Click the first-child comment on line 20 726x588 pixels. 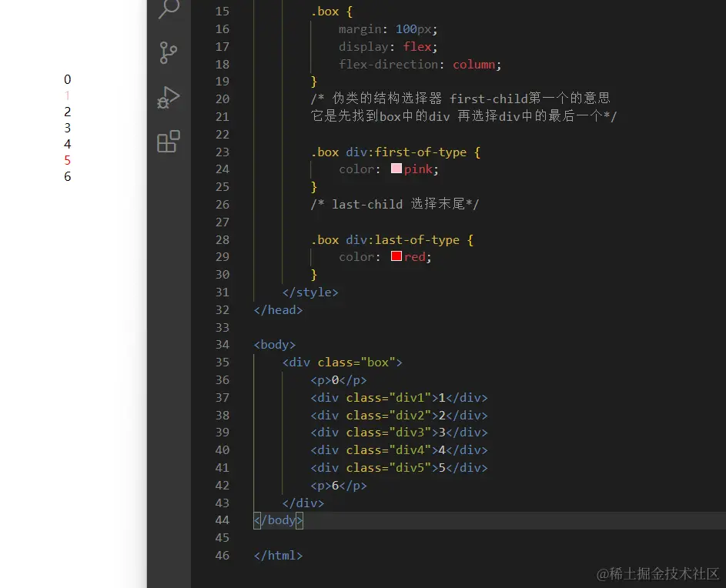(460, 99)
